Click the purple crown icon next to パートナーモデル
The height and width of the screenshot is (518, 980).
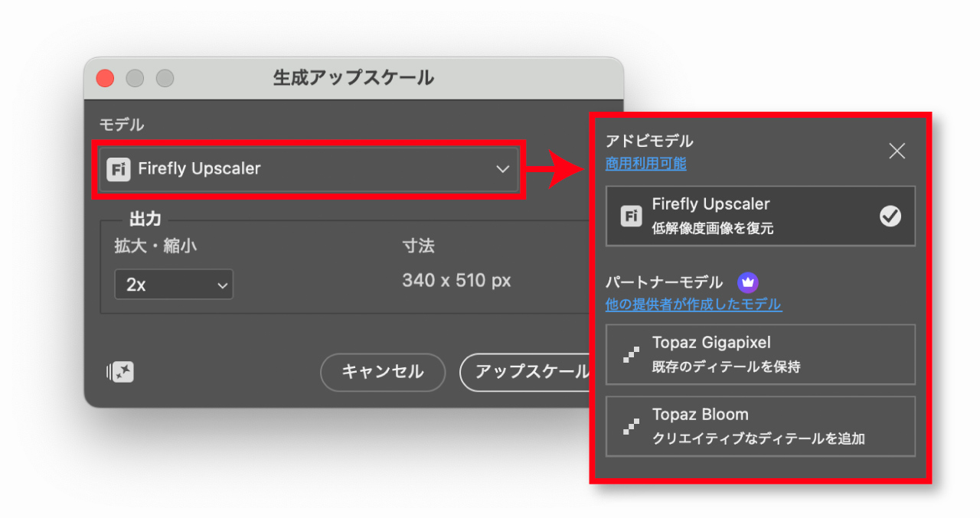pyautogui.click(x=747, y=282)
